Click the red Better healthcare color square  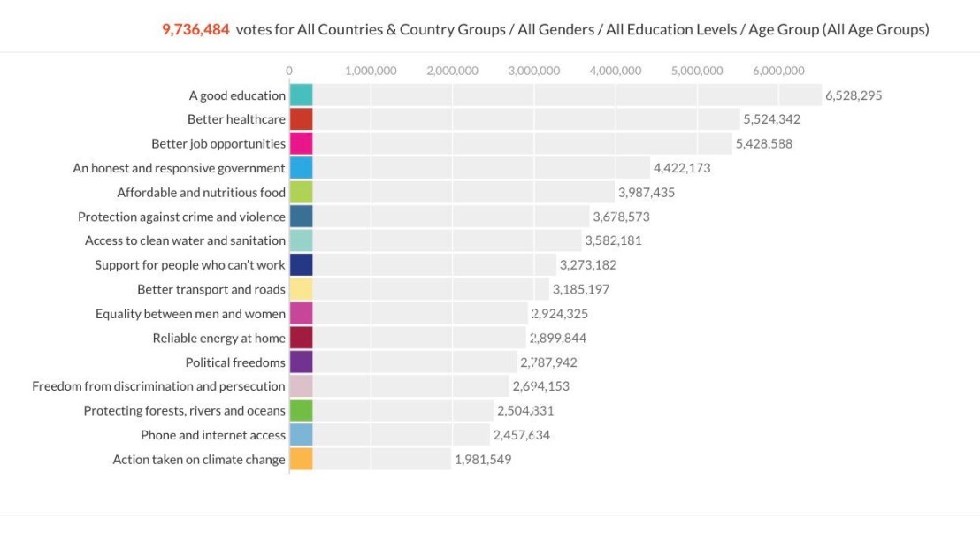click(x=301, y=119)
